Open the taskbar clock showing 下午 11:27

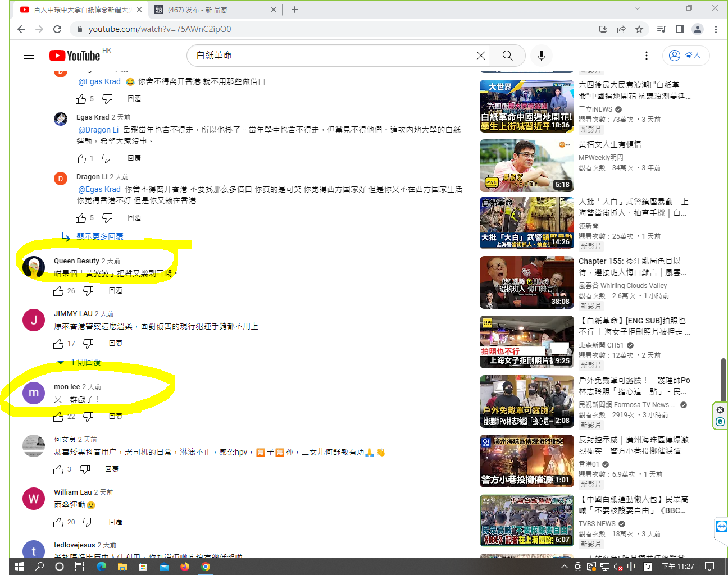[678, 567]
